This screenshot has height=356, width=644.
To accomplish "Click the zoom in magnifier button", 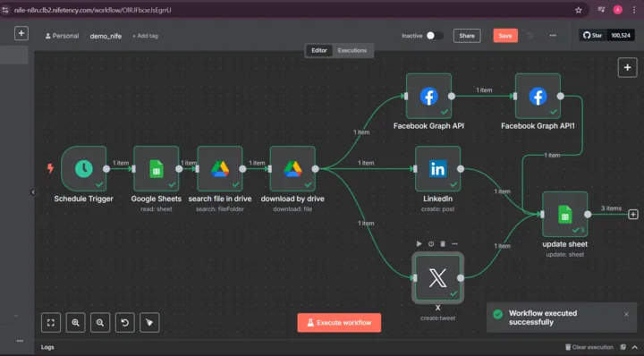I will 75,323.
